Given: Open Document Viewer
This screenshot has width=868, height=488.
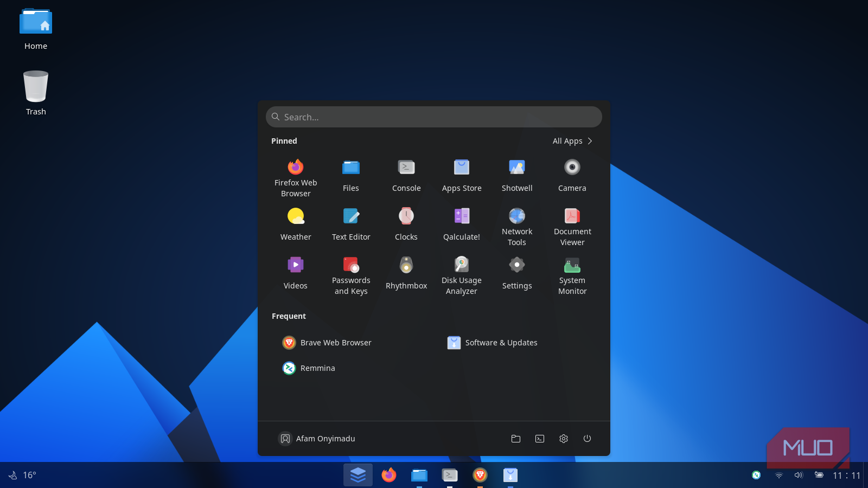Looking at the screenshot, I should coord(572,227).
